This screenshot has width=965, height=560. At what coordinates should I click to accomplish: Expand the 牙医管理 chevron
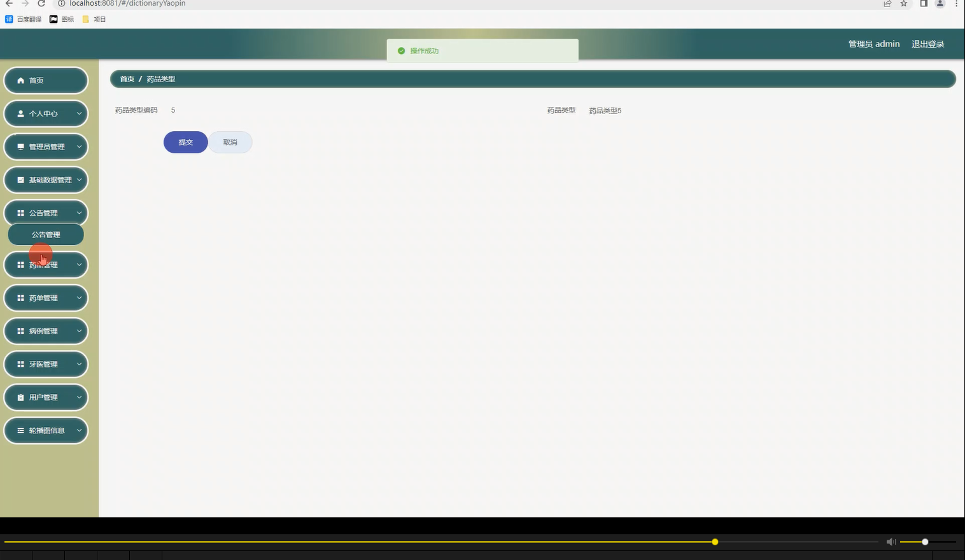pos(79,364)
